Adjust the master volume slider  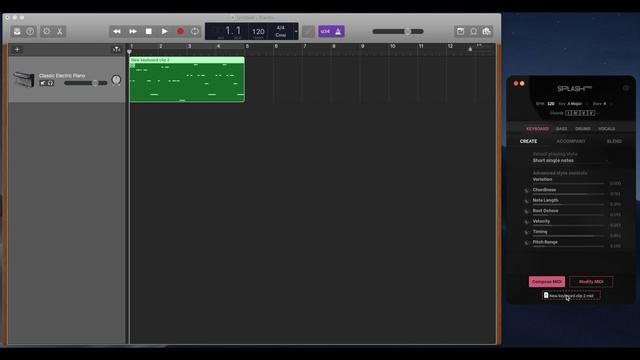click(x=398, y=31)
